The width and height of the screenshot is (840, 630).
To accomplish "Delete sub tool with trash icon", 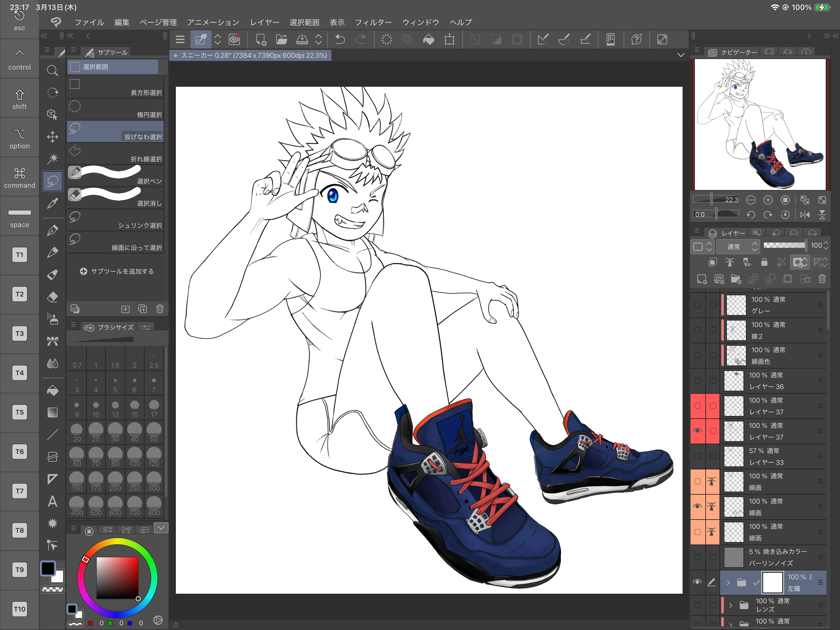I will point(160,309).
